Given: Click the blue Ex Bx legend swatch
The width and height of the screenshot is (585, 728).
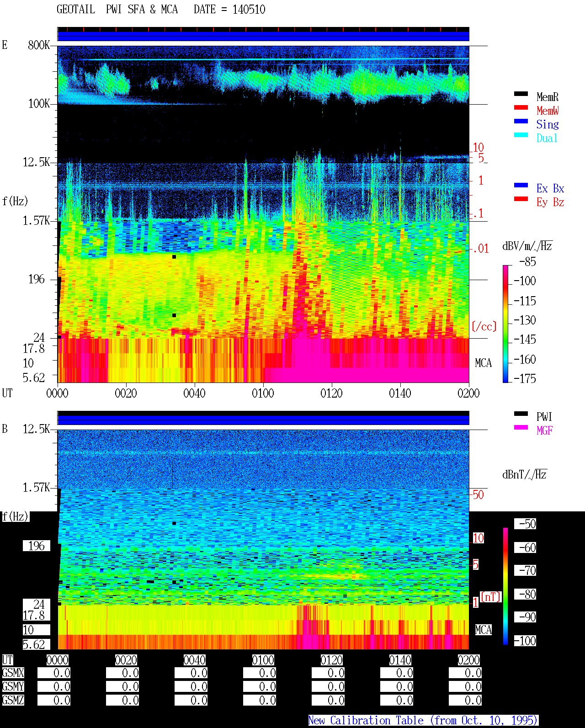Looking at the screenshot, I should pos(521,186).
